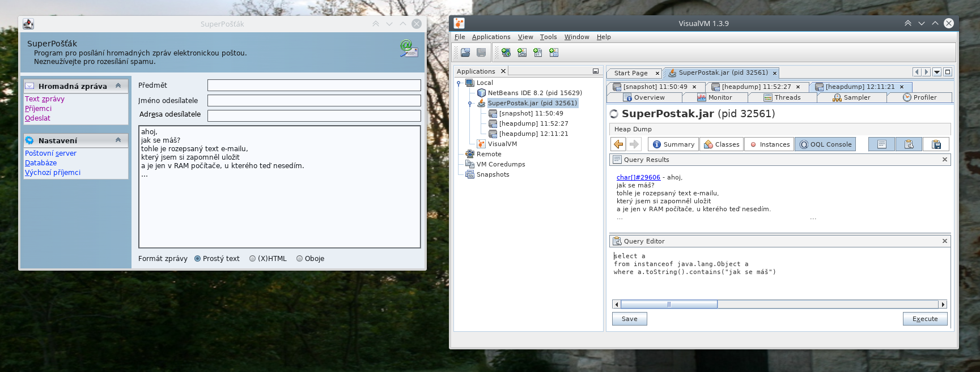Toggle the Saved Queries view icon

pos(936,144)
